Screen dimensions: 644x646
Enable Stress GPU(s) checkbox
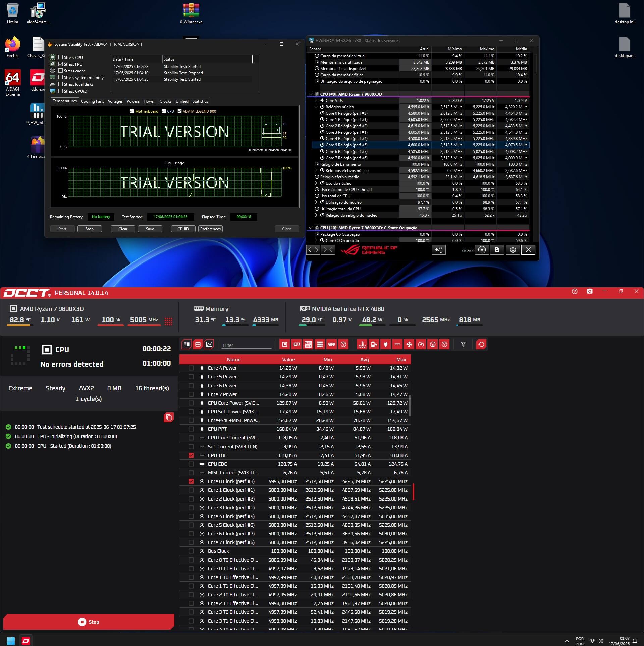pos(61,91)
